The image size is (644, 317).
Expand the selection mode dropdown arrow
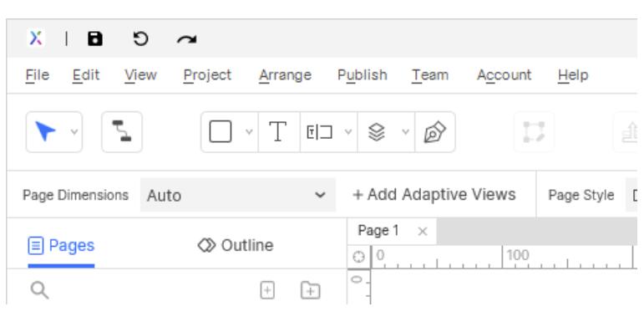(74, 132)
